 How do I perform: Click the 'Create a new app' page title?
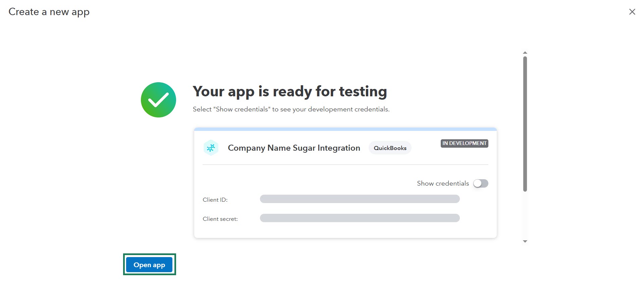[x=49, y=12]
